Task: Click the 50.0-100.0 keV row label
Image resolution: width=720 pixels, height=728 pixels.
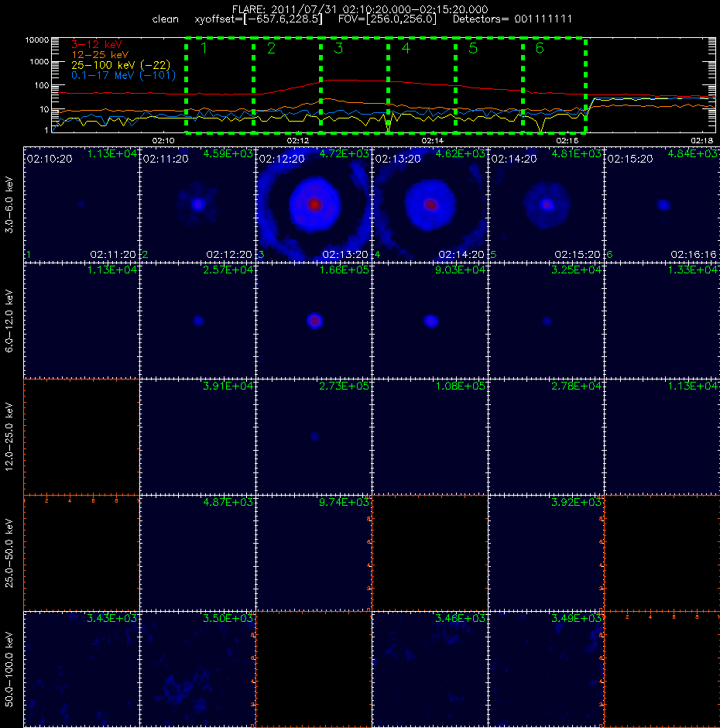Action: (9, 669)
